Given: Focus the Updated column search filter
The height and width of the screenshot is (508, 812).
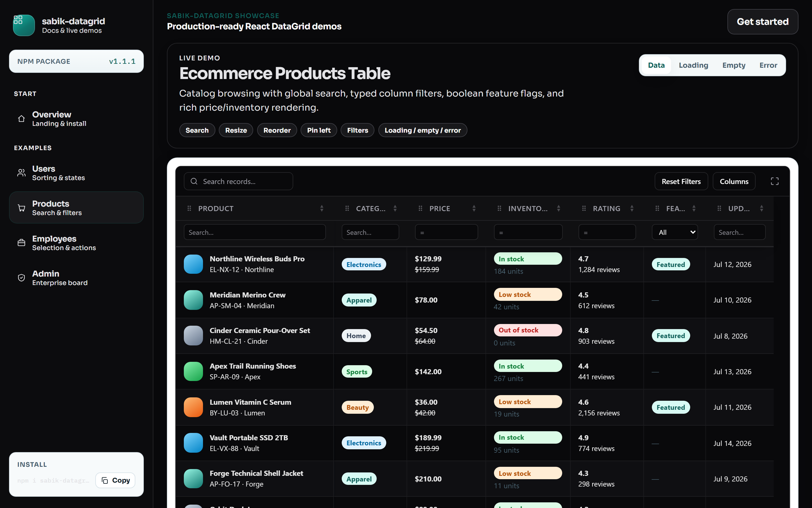Looking at the screenshot, I should [x=740, y=232].
